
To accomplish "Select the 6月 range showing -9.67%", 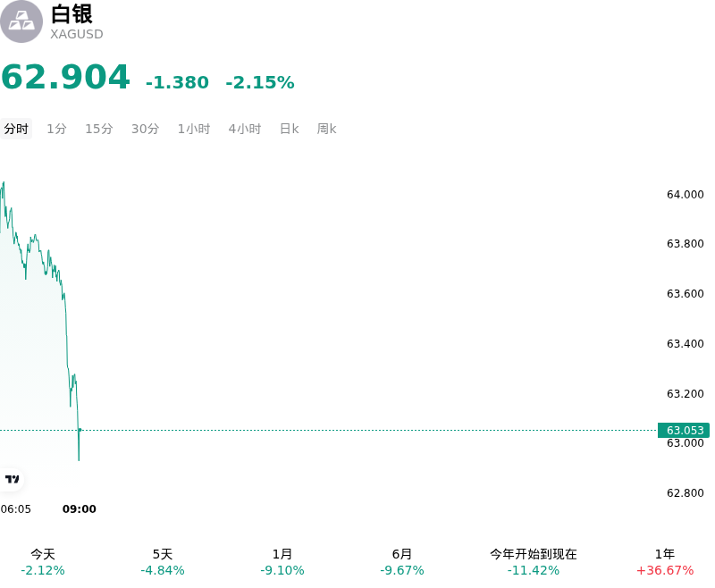I will (x=401, y=562).
